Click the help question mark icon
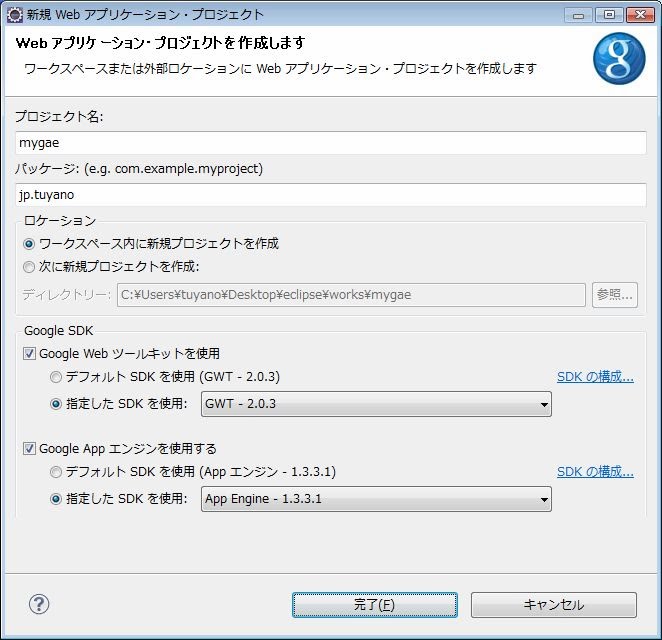This screenshot has width=662, height=640. click(39, 603)
